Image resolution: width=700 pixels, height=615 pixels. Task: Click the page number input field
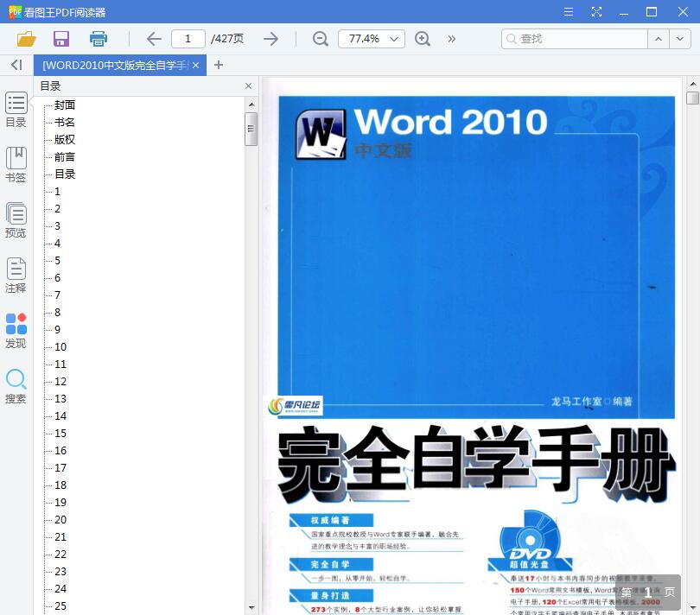coord(188,39)
